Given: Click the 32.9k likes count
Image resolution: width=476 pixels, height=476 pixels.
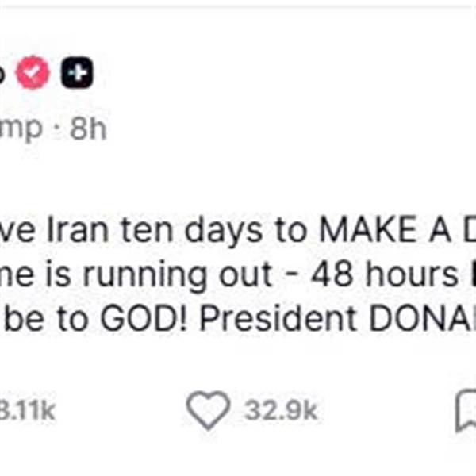Looking at the screenshot, I should pos(280,411).
